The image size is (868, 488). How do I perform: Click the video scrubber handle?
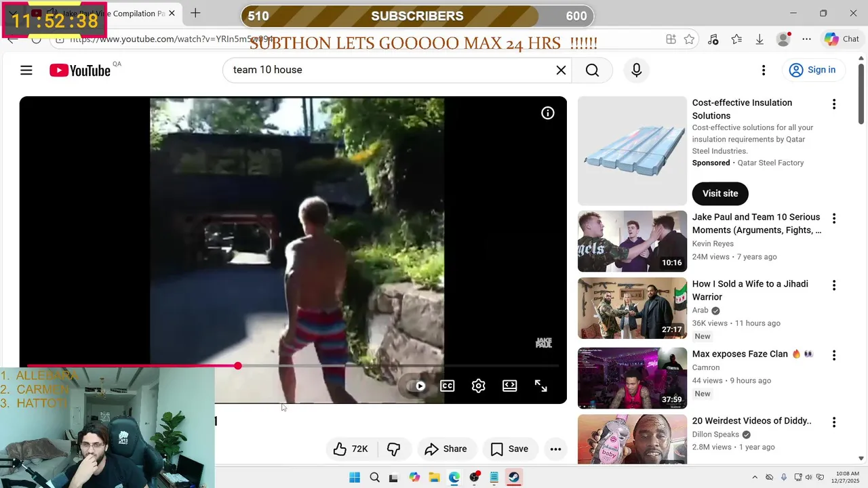click(x=238, y=366)
